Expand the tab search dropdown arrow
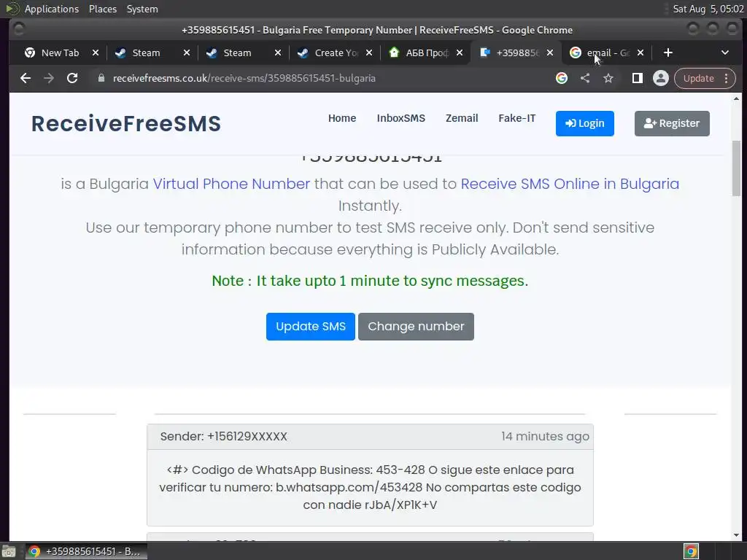Image resolution: width=747 pixels, height=560 pixels. (725, 52)
